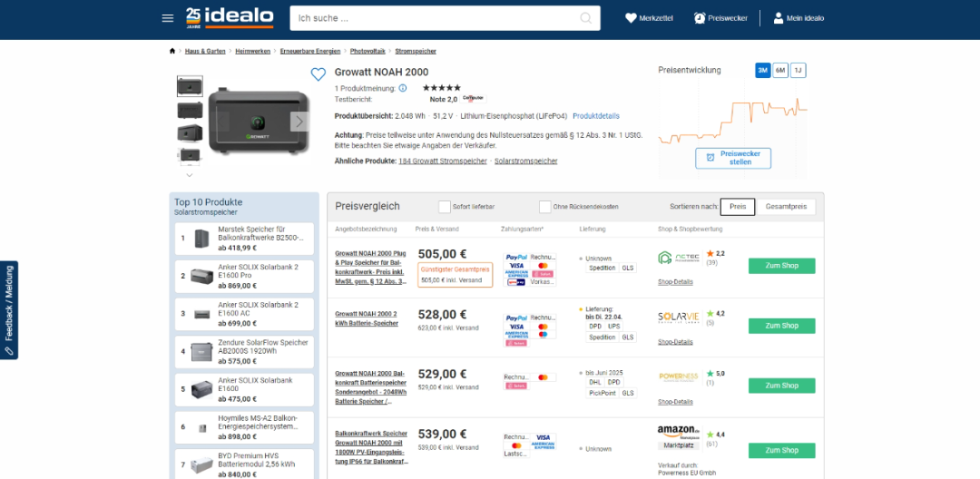The image size is (980, 479).
Task: Click Zum Shop for 505,00 € offer
Action: coord(781,266)
